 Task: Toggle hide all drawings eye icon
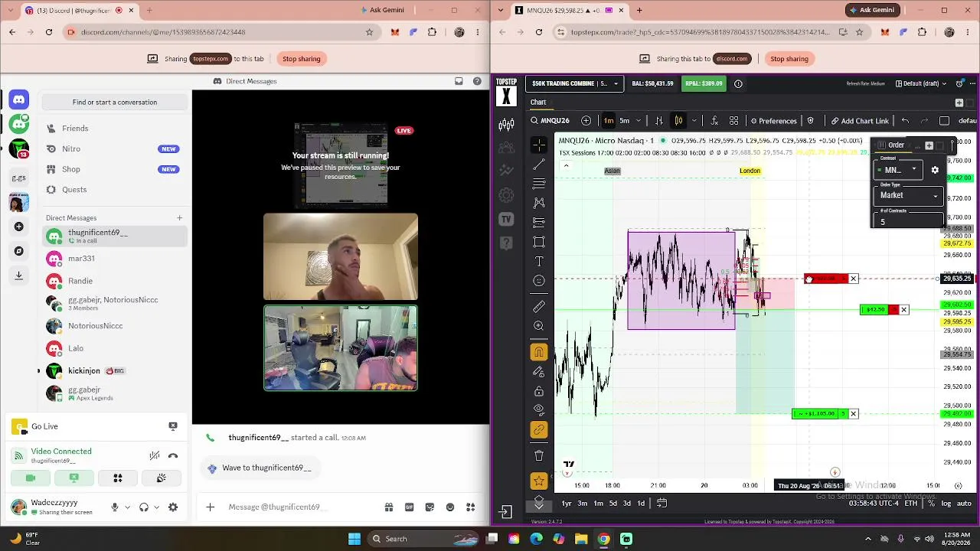(539, 410)
